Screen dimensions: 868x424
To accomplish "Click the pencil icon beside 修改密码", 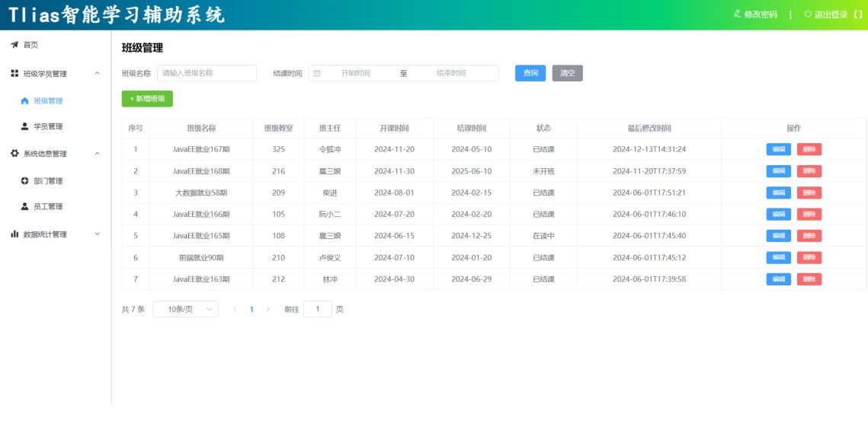I will (x=737, y=14).
